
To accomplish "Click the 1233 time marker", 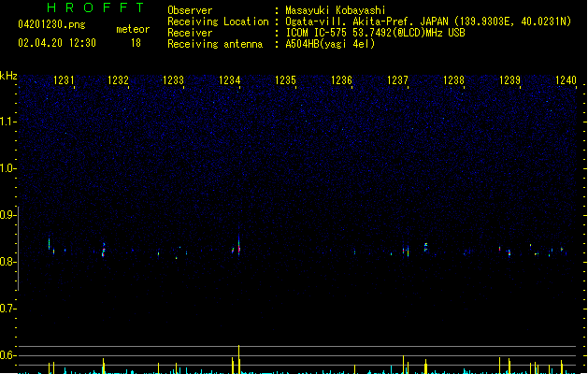I will tap(173, 80).
